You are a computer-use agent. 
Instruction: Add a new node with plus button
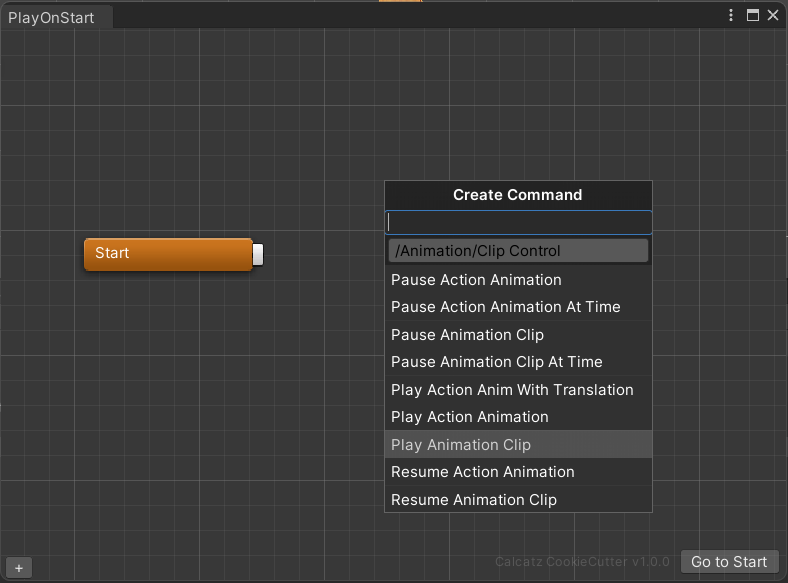tap(19, 568)
